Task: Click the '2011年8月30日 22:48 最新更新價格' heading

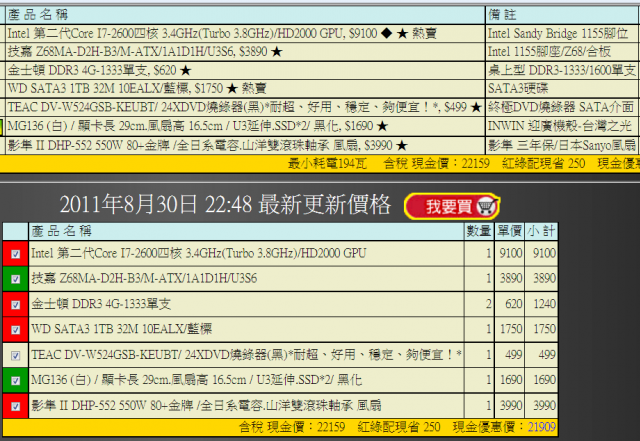Action: click(x=225, y=205)
